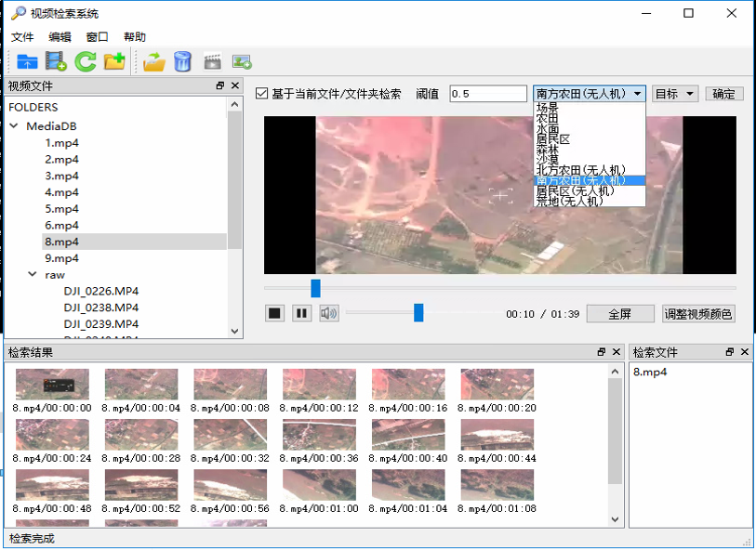Collapse the MediaDB folder in the tree
This screenshot has height=550, width=756.
tap(14, 126)
